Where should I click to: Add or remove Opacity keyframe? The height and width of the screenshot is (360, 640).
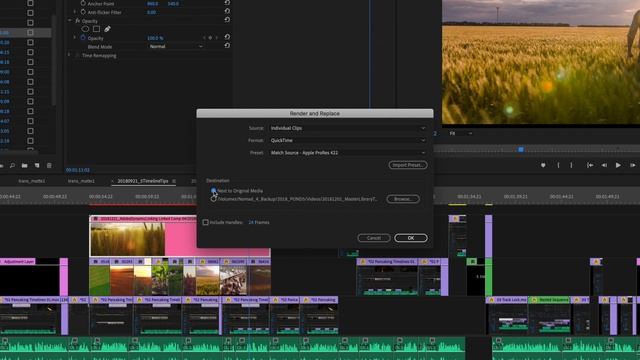tap(210, 38)
